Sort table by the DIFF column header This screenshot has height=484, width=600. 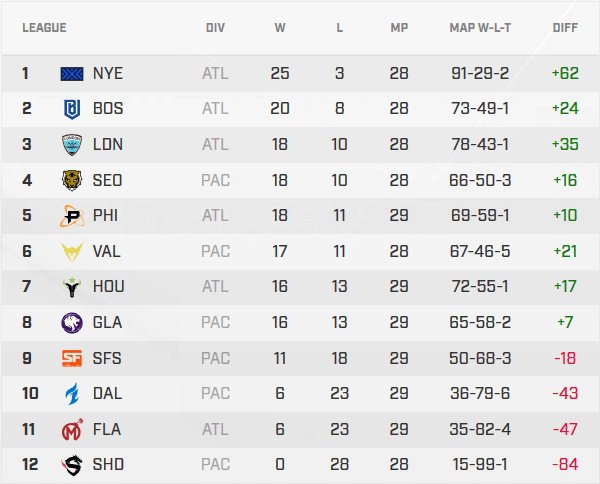(565, 28)
